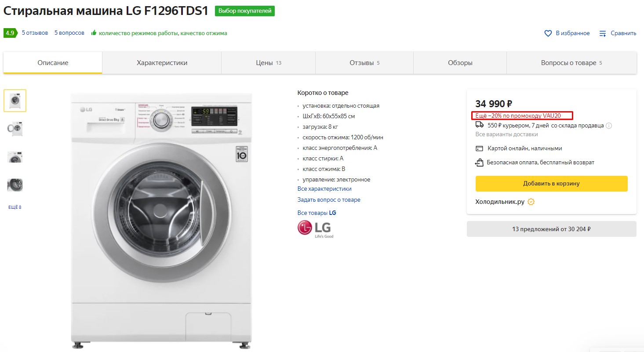Switch to the Цены tab
Screen dimensions: 644x352
(x=268, y=63)
